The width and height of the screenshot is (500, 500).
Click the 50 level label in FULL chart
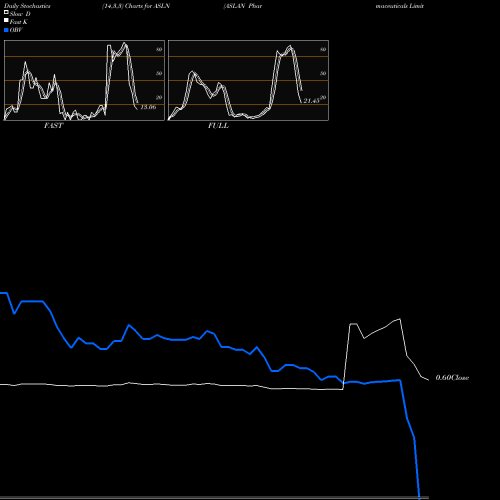[x=323, y=73]
